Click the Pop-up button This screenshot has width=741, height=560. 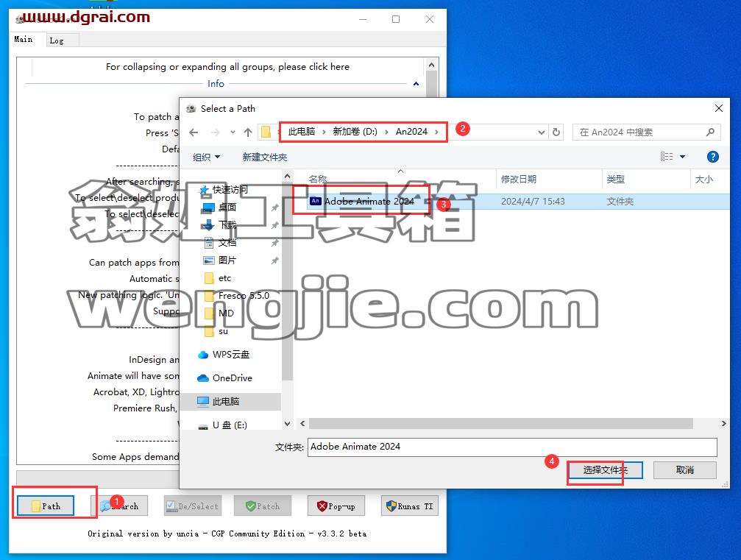tap(336, 506)
